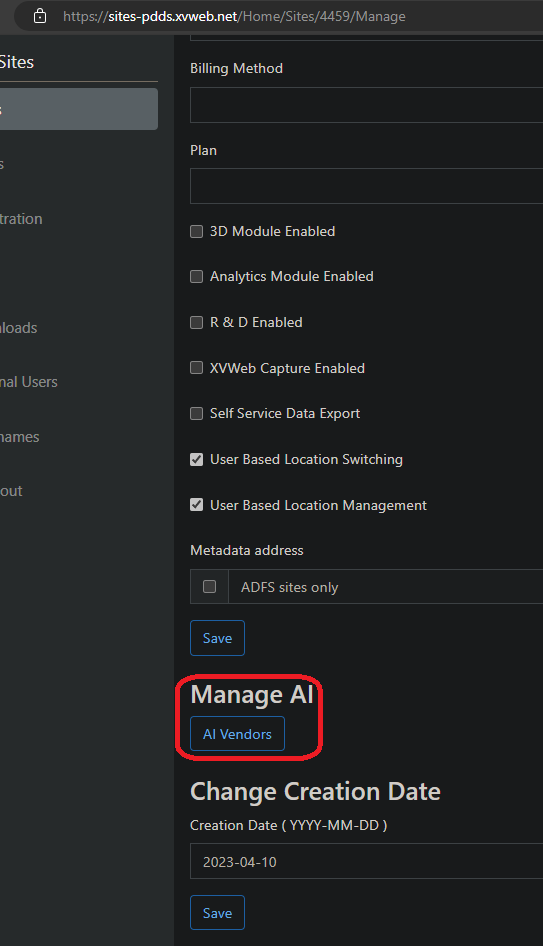Open the sidebar item ending in 'loads'
The image size is (543, 946).
click(19, 328)
